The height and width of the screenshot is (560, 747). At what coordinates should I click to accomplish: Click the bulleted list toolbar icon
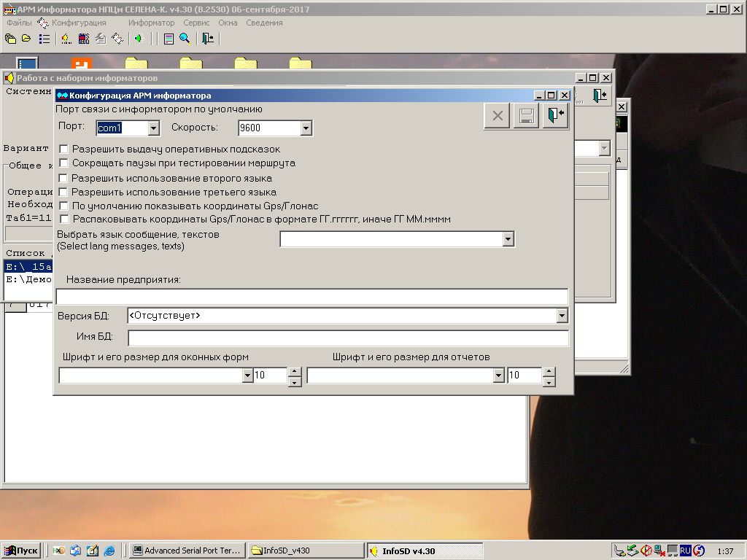click(x=44, y=39)
